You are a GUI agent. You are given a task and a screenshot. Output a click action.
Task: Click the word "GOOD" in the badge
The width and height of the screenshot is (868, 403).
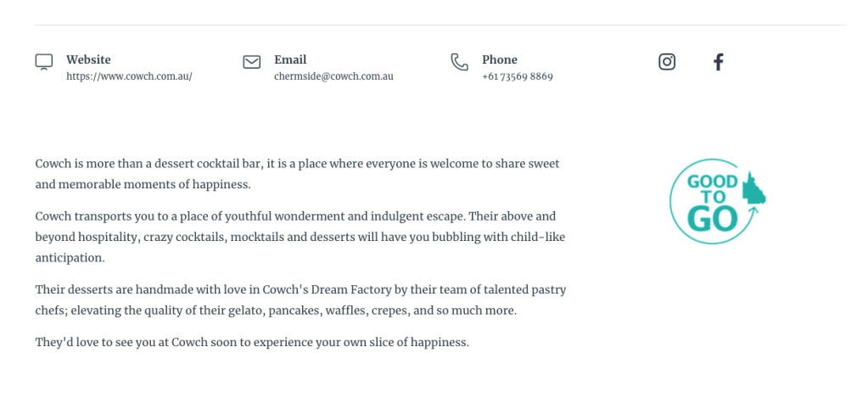pos(712,182)
